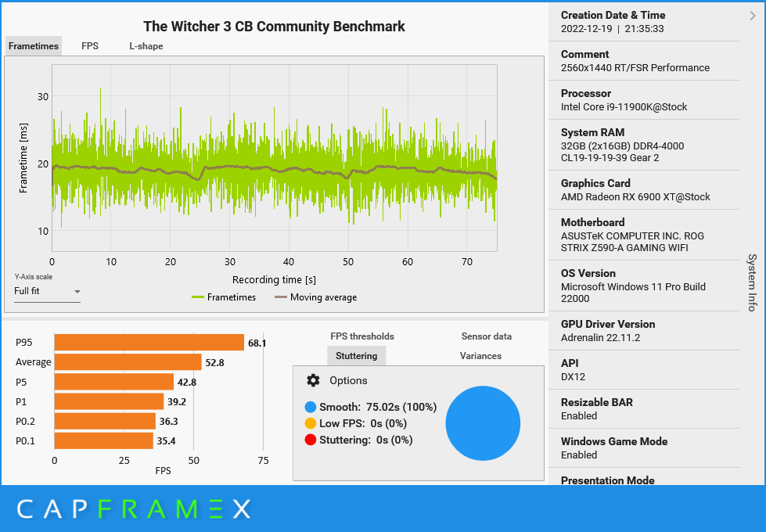
Task: Click the Frametime [ms] axis label
Action: [x=23, y=158]
